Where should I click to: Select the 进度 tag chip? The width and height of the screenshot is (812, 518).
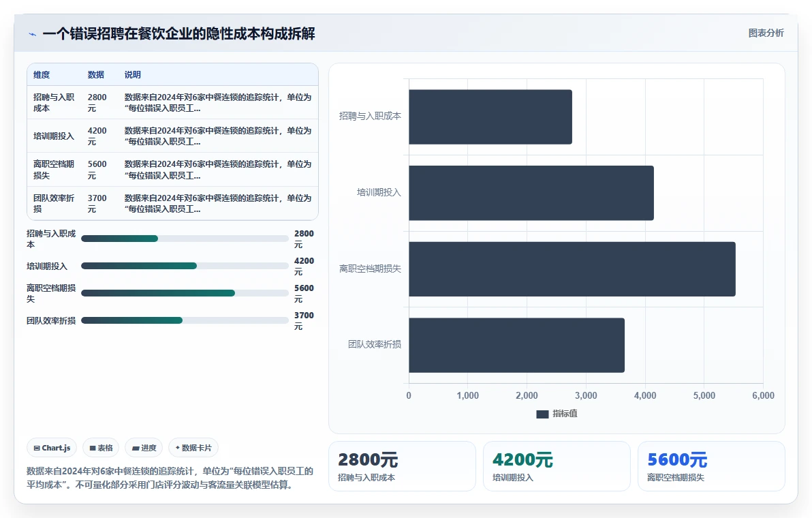point(144,448)
